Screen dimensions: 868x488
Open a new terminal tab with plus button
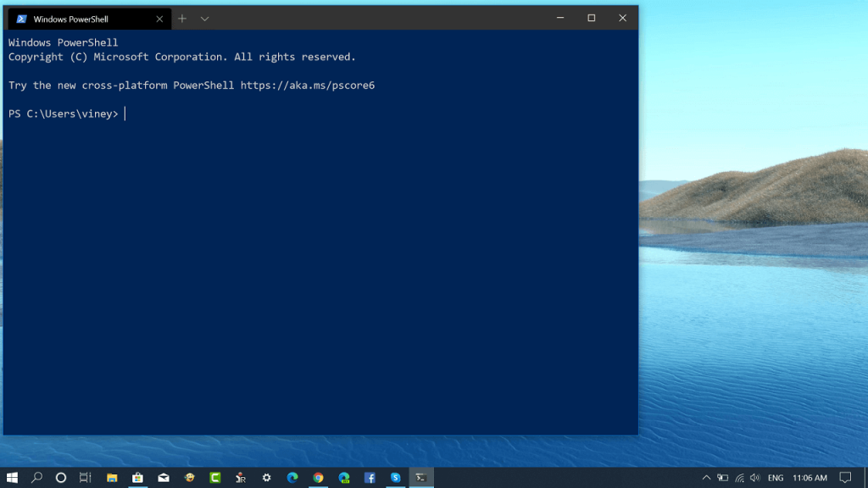pos(181,19)
